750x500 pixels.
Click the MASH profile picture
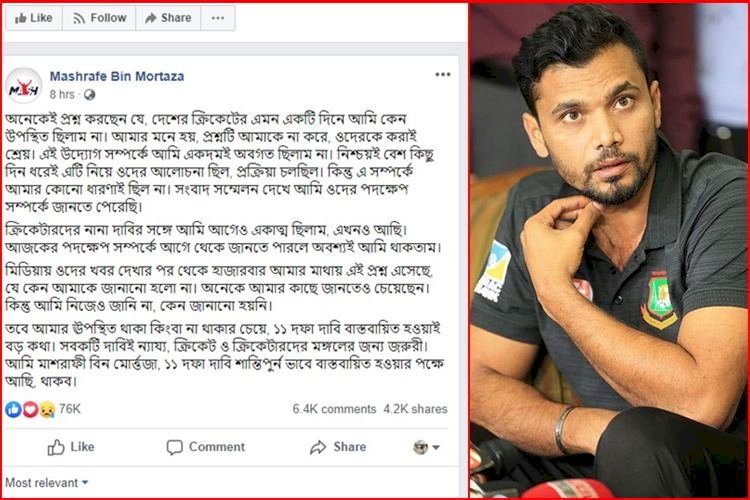23,86
